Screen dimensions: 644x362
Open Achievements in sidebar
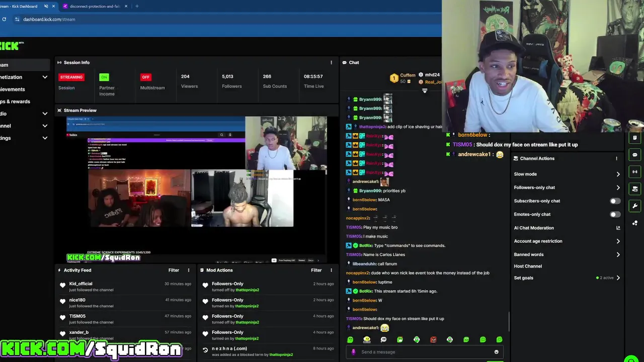(13, 89)
